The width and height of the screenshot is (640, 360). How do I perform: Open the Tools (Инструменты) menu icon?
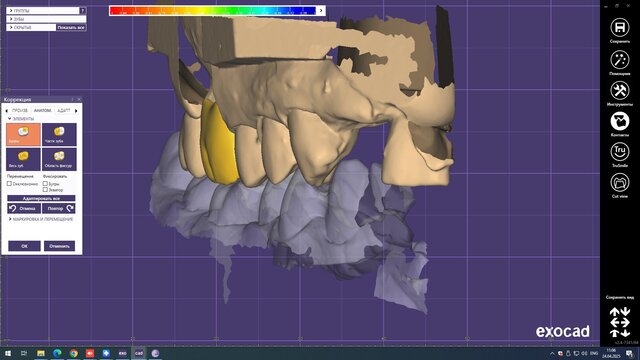620,91
